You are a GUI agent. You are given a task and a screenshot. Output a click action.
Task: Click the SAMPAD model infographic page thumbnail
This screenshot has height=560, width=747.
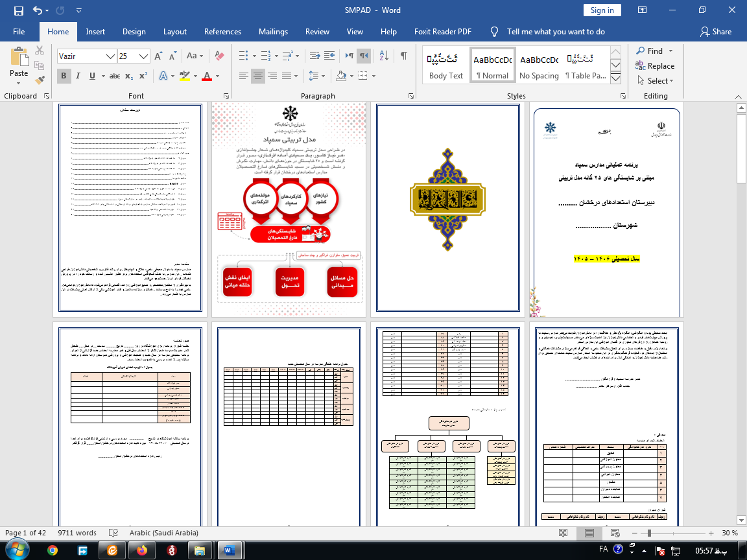click(289, 209)
